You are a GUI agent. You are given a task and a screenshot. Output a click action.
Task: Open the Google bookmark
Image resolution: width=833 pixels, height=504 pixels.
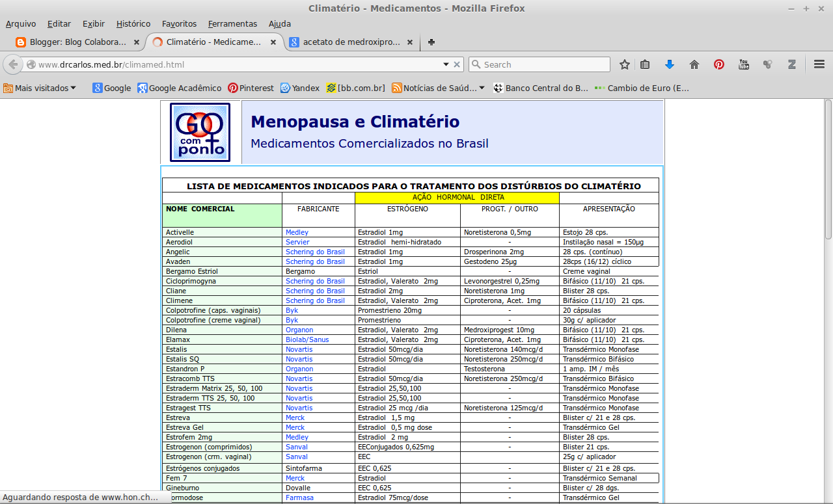point(111,88)
